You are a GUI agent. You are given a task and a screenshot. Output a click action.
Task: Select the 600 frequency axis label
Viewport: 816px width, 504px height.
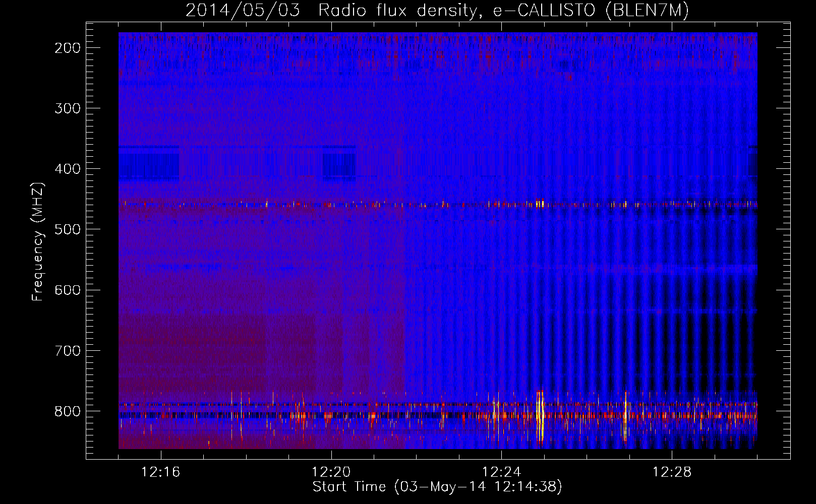(68, 290)
